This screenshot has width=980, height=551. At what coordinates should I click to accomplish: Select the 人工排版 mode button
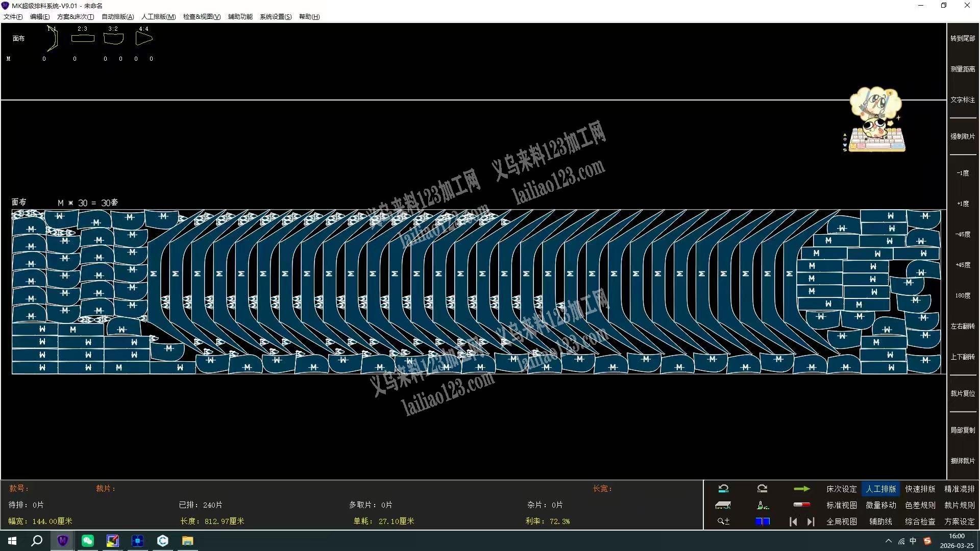click(881, 489)
